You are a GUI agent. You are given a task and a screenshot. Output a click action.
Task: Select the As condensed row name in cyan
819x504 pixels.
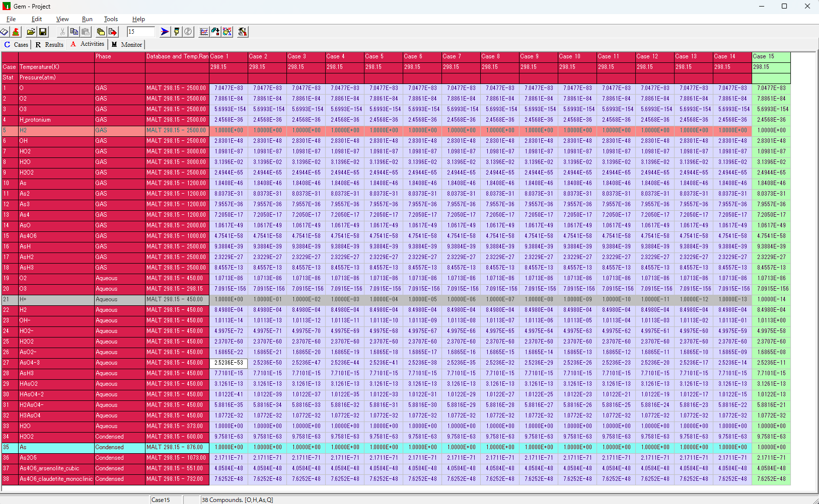[56, 447]
